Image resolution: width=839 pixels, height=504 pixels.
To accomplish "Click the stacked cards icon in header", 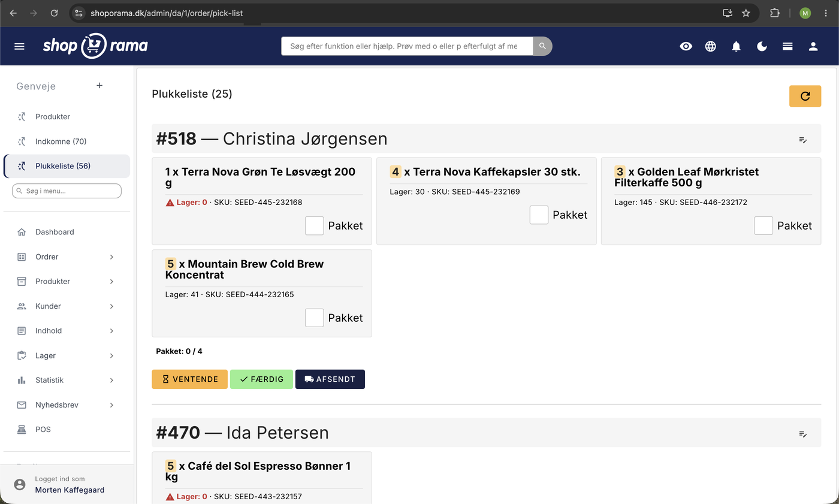I will tap(788, 46).
